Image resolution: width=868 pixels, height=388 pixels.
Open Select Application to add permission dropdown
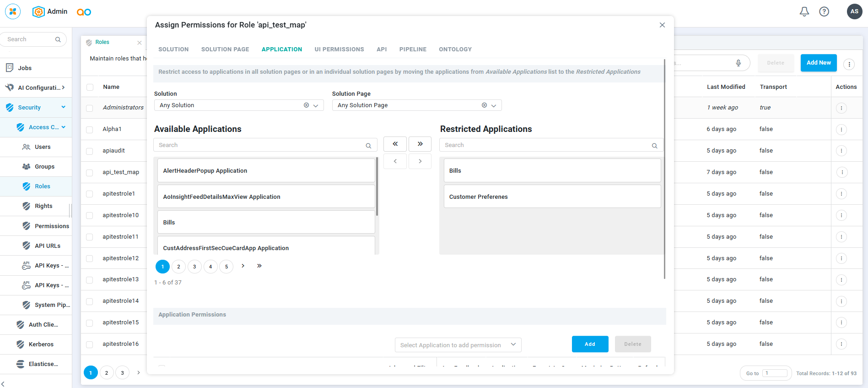click(x=458, y=345)
